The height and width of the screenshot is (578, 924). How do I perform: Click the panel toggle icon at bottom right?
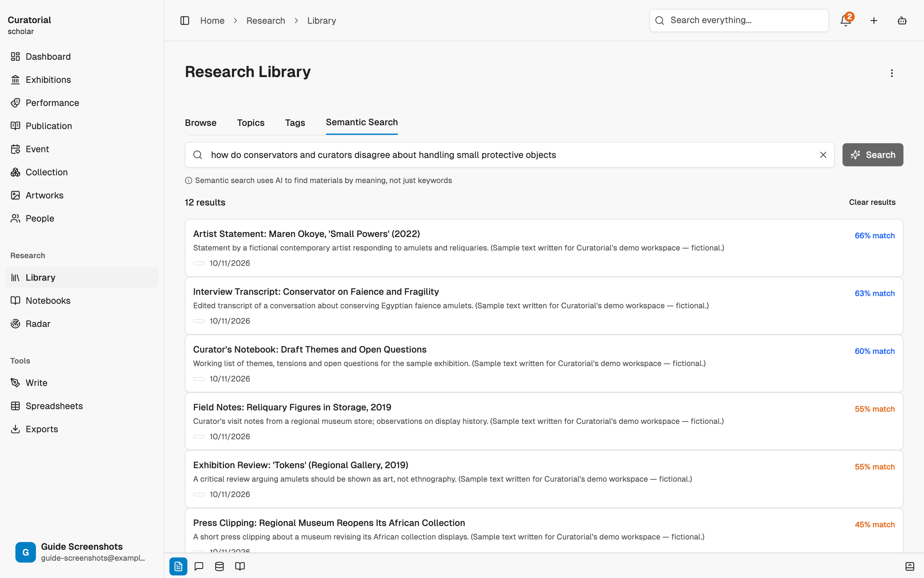tap(910, 566)
